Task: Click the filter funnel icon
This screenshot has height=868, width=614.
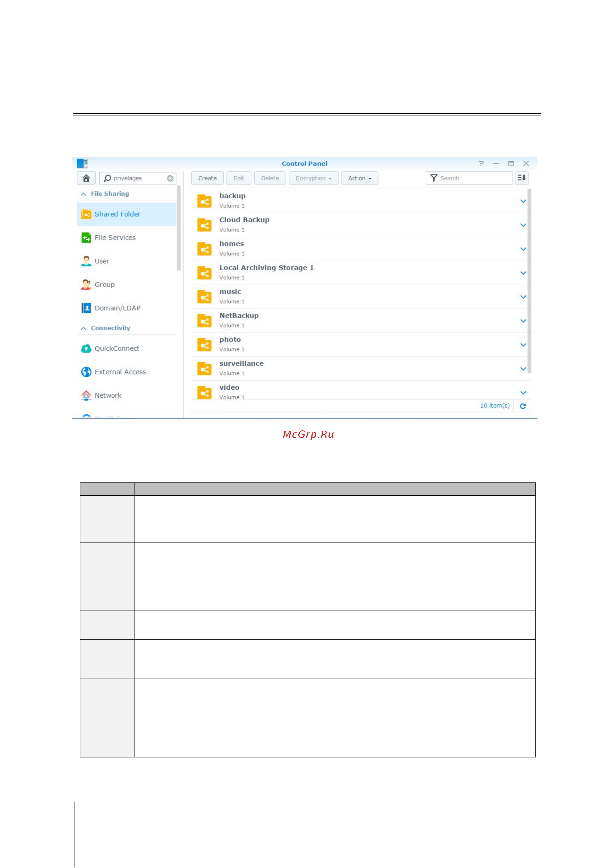Action: (434, 178)
